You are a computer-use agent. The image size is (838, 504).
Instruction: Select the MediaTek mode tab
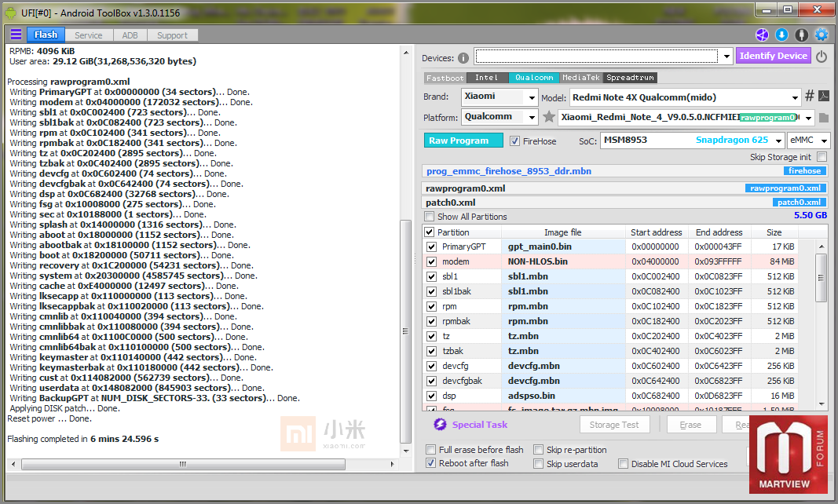pos(581,78)
